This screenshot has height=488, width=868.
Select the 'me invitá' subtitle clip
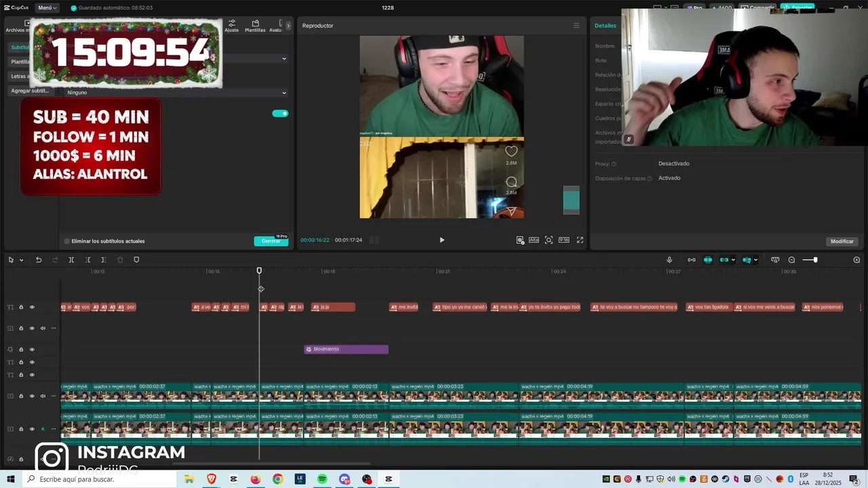[x=403, y=307]
